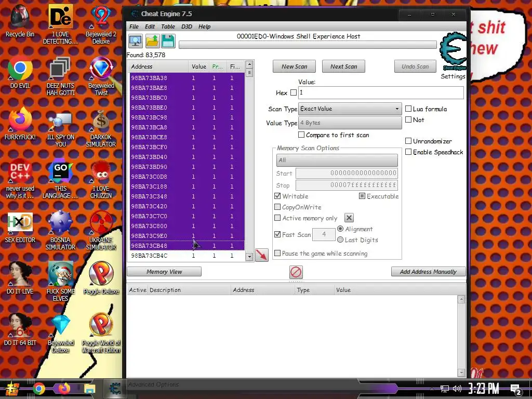Enable Pause the game while scanning
This screenshot has height=399, width=532.
(x=277, y=253)
